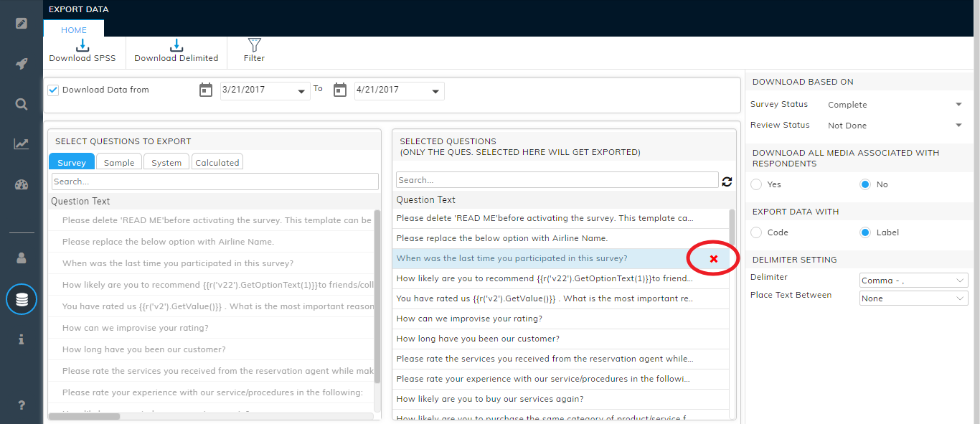
Task: Select left 'You have rated us' row
Action: tap(211, 306)
